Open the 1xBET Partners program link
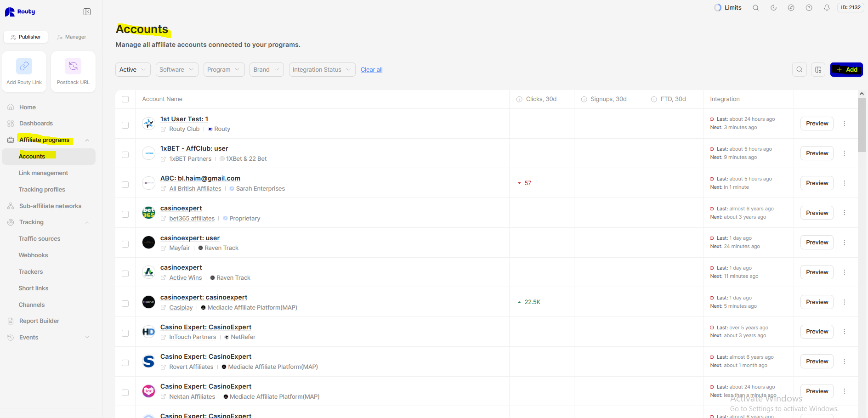 (190, 159)
